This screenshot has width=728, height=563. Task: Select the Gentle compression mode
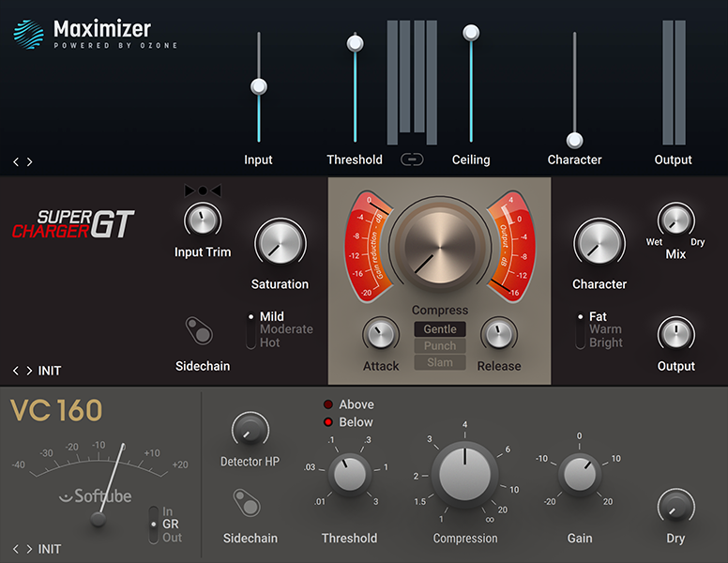[x=440, y=329]
